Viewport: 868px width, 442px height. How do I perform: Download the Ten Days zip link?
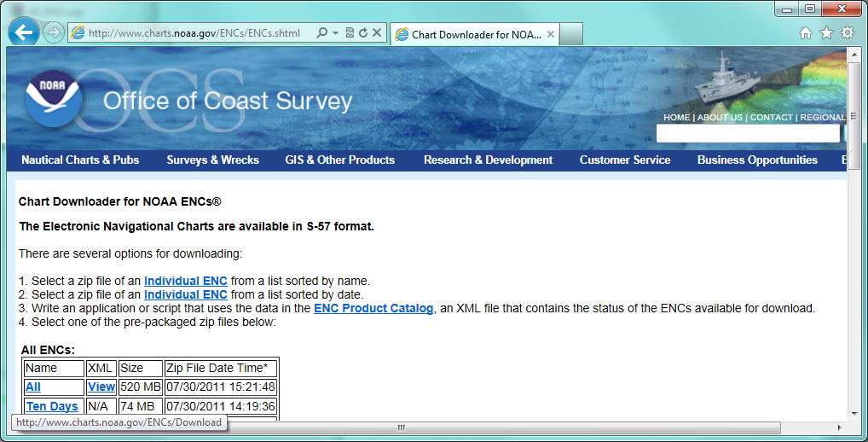pyautogui.click(x=52, y=406)
